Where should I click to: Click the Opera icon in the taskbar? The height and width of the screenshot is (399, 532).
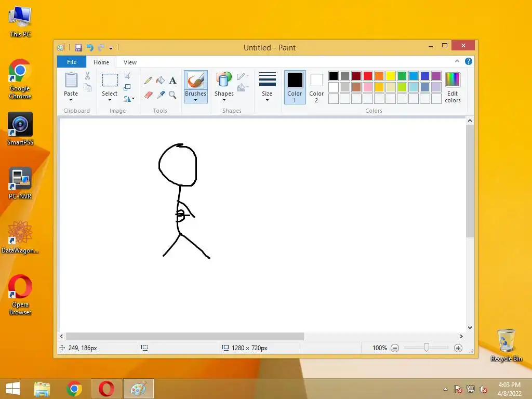coord(106,389)
